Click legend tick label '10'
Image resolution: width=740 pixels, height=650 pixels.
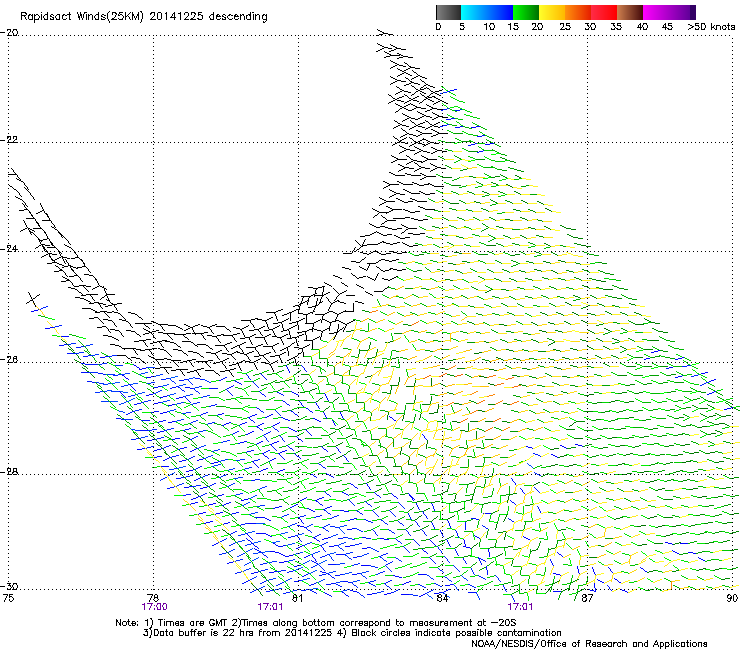489,27
